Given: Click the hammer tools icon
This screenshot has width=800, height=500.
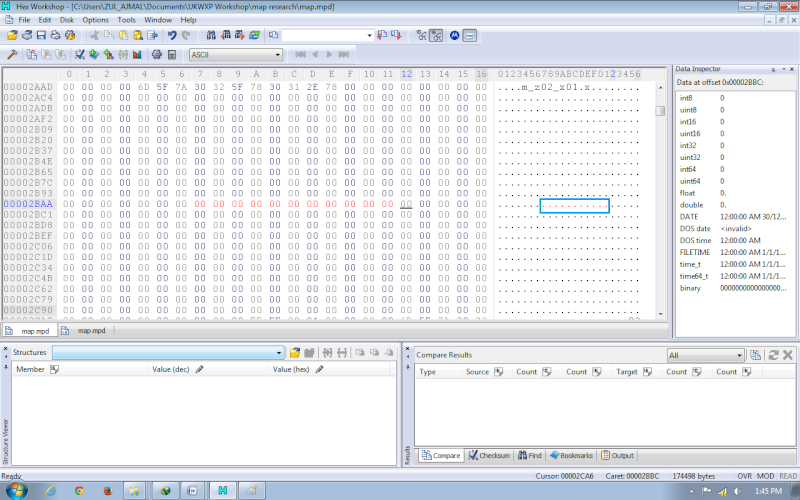Looking at the screenshot, I should coord(12,55).
